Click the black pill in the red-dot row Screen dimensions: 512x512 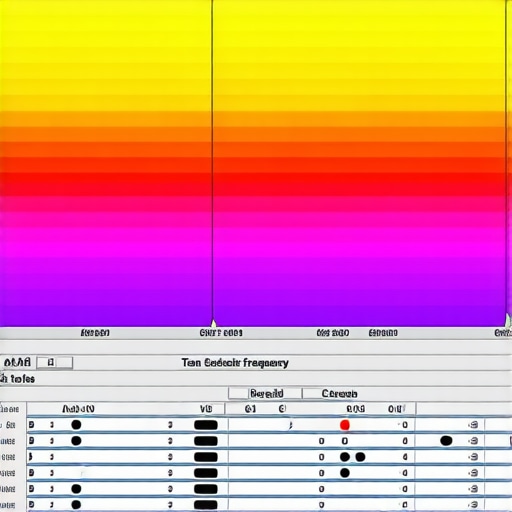click(x=206, y=425)
